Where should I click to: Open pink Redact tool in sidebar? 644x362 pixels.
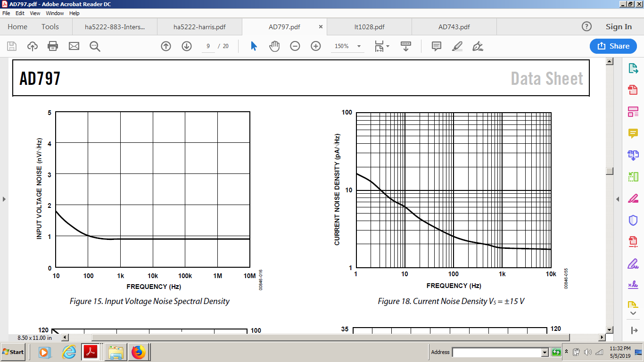[633, 198]
